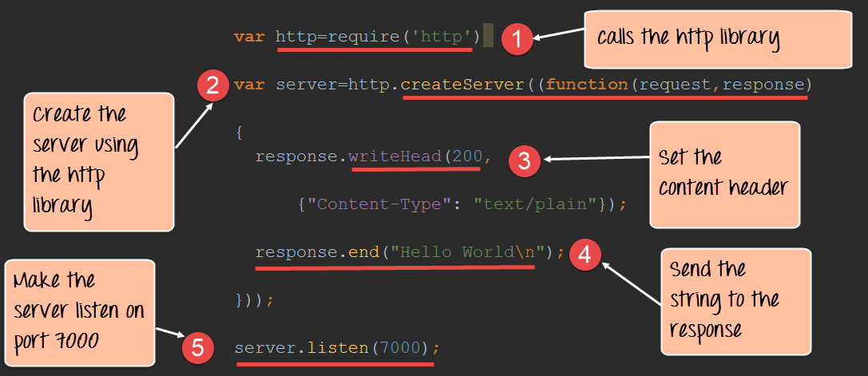
Task: Select the red step 5 marker
Action: [197, 348]
